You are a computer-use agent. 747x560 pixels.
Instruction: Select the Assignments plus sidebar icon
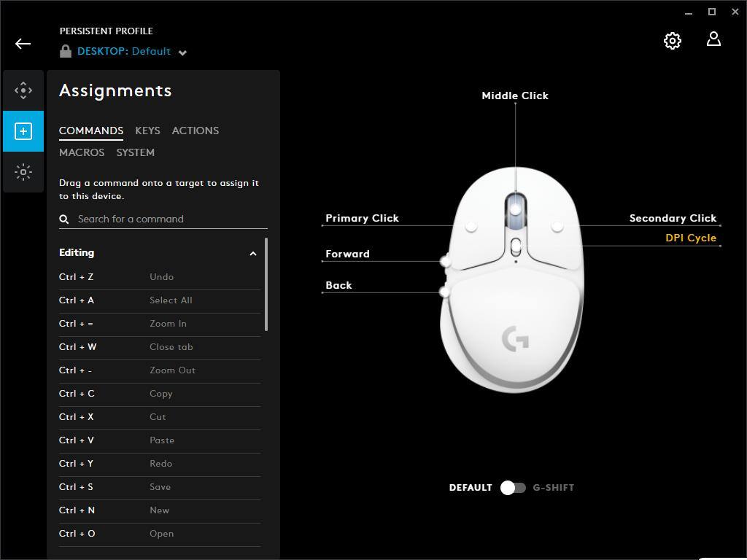[x=23, y=131]
